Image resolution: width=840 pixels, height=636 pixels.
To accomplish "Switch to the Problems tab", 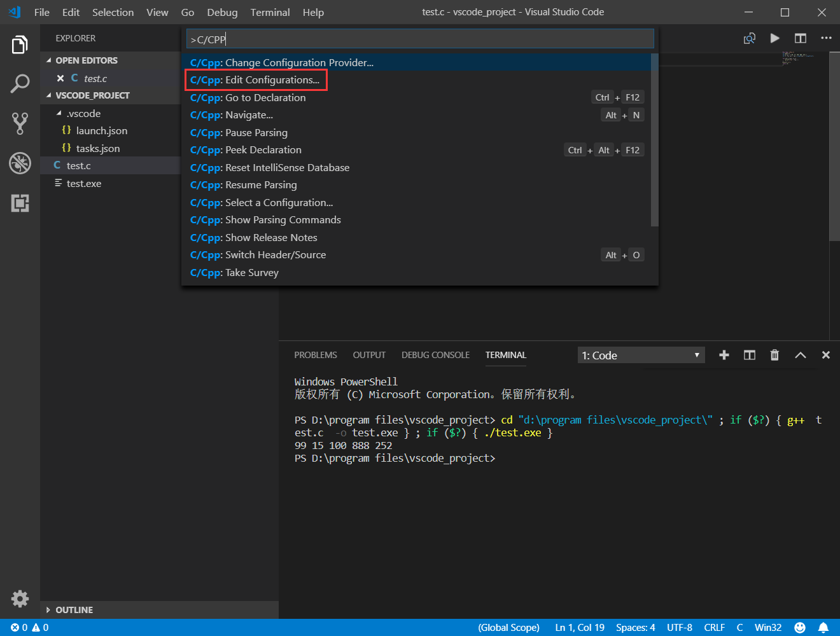I will (316, 355).
